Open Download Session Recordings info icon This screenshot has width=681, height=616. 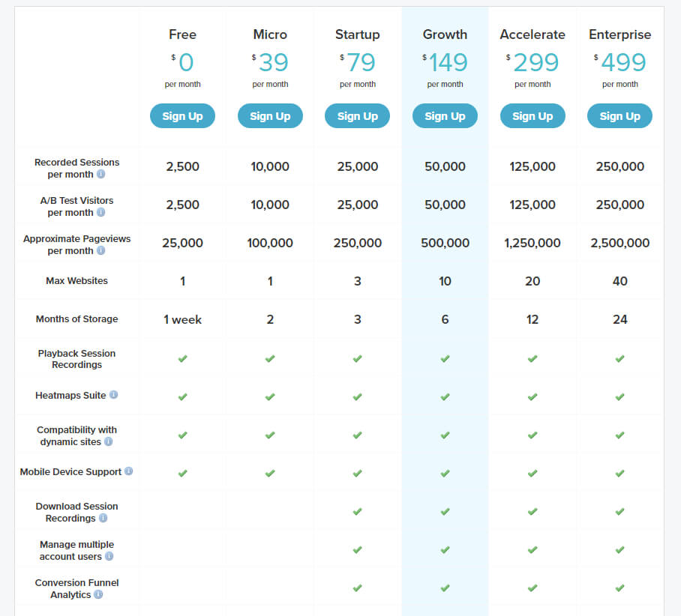(103, 518)
